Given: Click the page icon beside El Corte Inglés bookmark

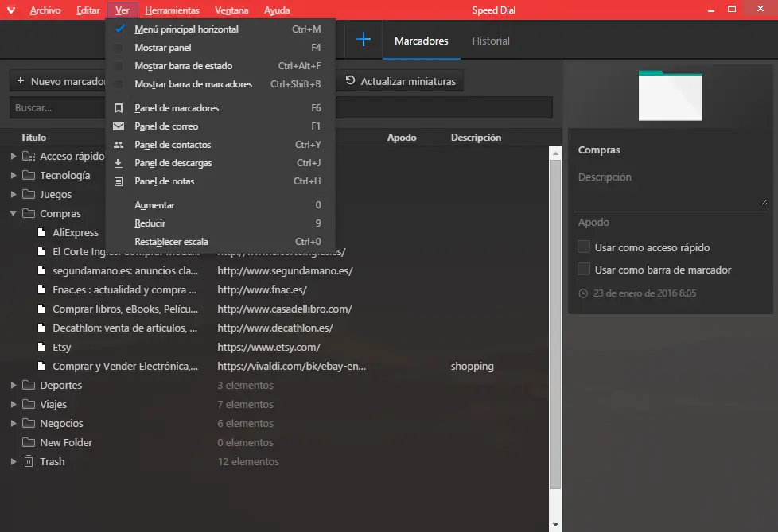Looking at the screenshot, I should coord(41,251).
